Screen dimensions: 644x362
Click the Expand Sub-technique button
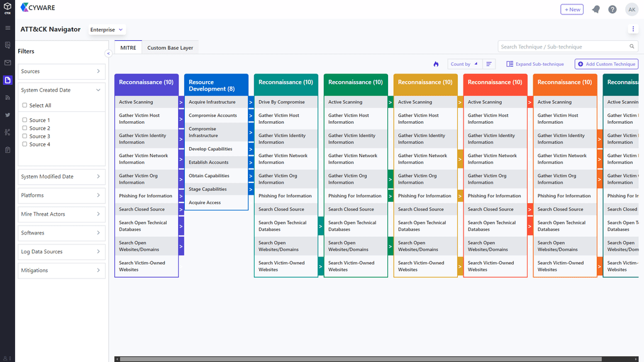click(x=535, y=64)
